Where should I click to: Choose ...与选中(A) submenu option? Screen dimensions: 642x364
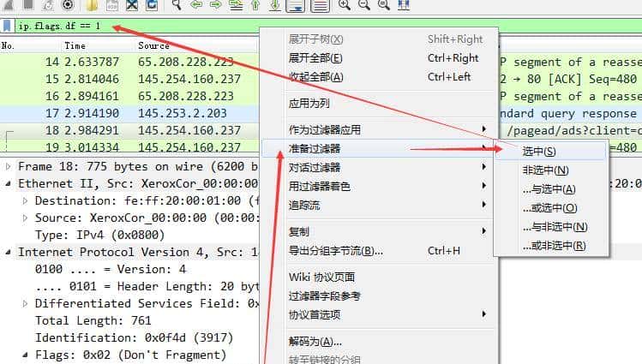pos(551,189)
